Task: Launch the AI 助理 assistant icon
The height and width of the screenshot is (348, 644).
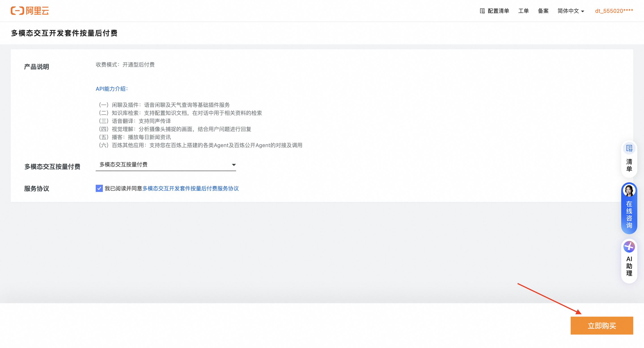Action: click(629, 247)
